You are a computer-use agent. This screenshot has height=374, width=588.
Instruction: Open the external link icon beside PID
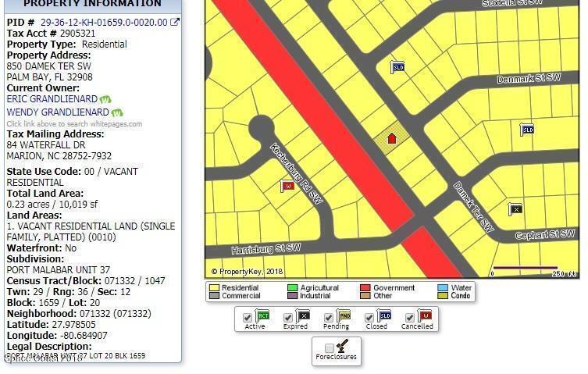point(175,22)
